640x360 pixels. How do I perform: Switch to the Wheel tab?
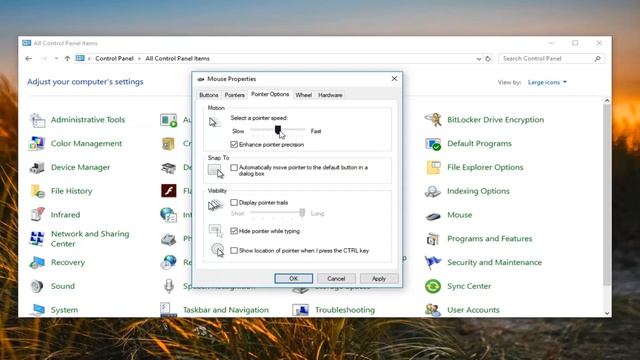[303, 95]
